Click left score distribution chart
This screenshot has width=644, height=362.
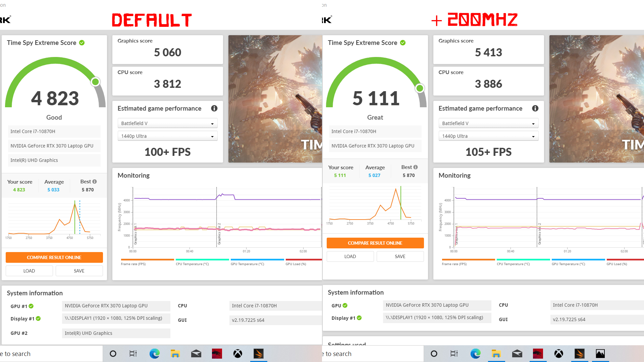[x=54, y=220]
